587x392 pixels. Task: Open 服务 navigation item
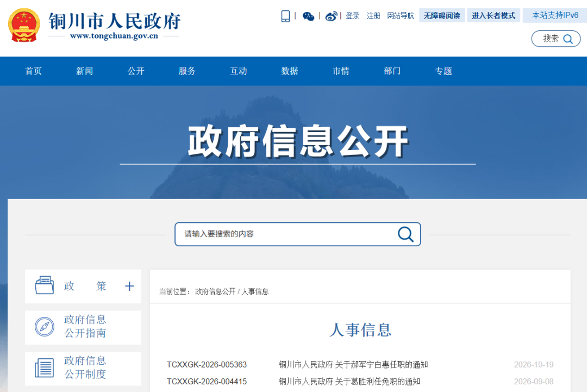tap(187, 71)
